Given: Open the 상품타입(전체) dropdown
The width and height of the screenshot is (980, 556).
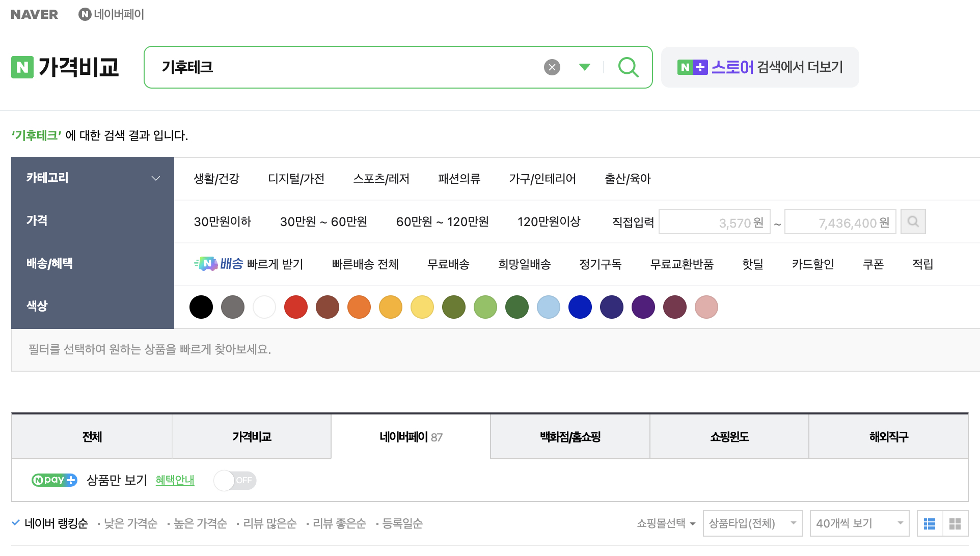Looking at the screenshot, I should pyautogui.click(x=752, y=523).
